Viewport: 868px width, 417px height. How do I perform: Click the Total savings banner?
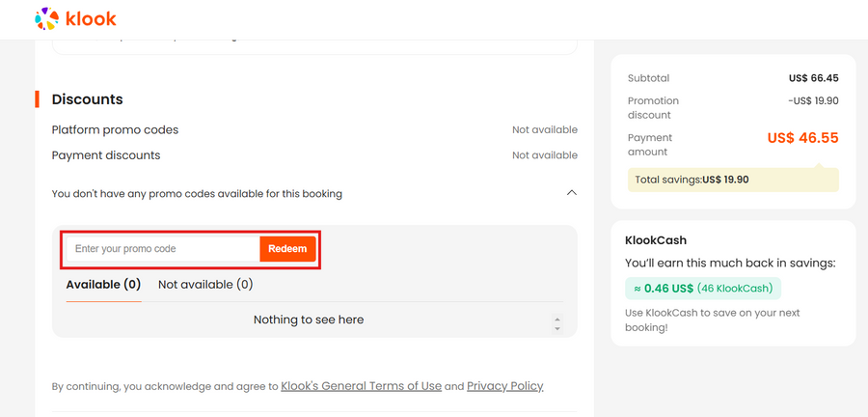click(x=732, y=180)
